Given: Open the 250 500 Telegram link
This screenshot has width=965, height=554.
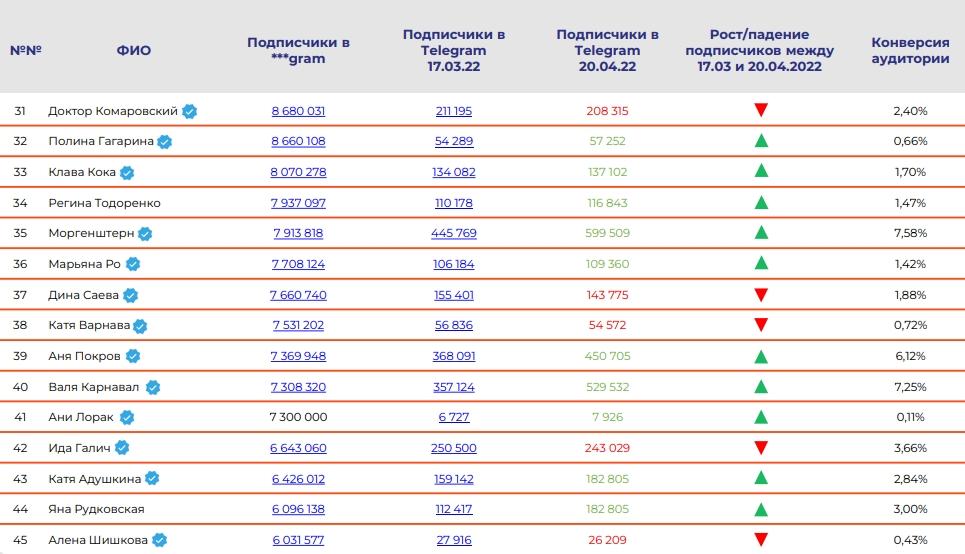Looking at the screenshot, I should [454, 448].
